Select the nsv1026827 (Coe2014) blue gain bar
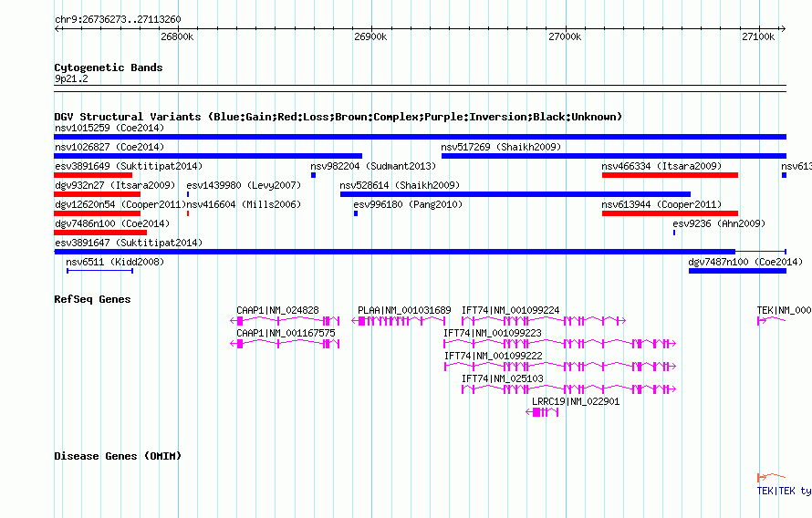 [x=208, y=156]
